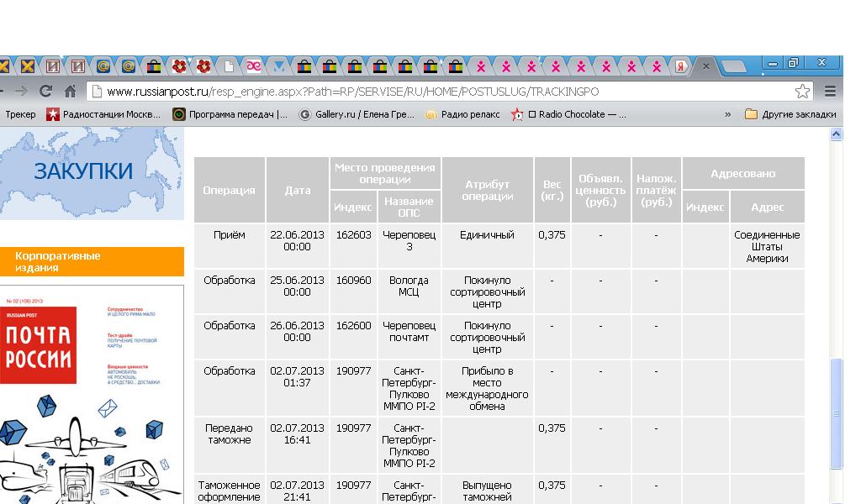Reload the page with the refresh button
Viewport: 861px width, 504px height.
(x=46, y=91)
